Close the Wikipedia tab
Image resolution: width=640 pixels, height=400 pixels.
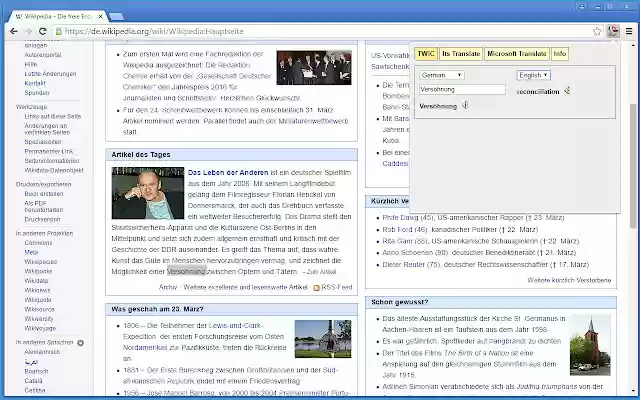pos(100,17)
